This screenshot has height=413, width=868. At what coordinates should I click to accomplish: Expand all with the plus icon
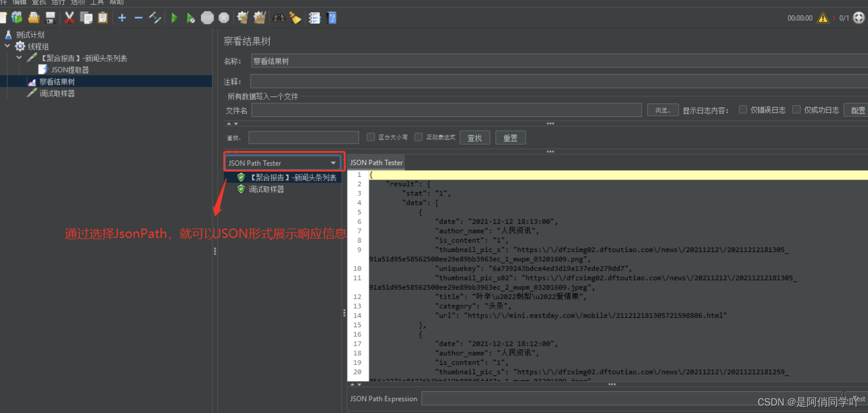(122, 18)
